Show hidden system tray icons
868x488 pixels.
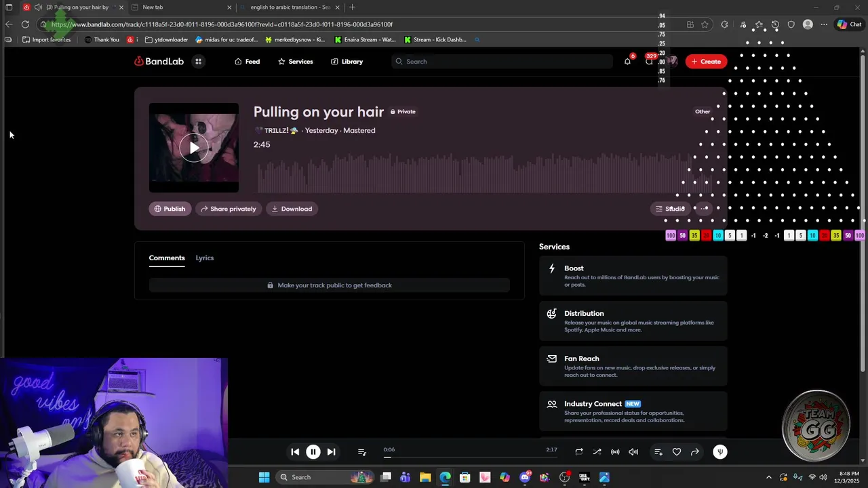pos(768,477)
